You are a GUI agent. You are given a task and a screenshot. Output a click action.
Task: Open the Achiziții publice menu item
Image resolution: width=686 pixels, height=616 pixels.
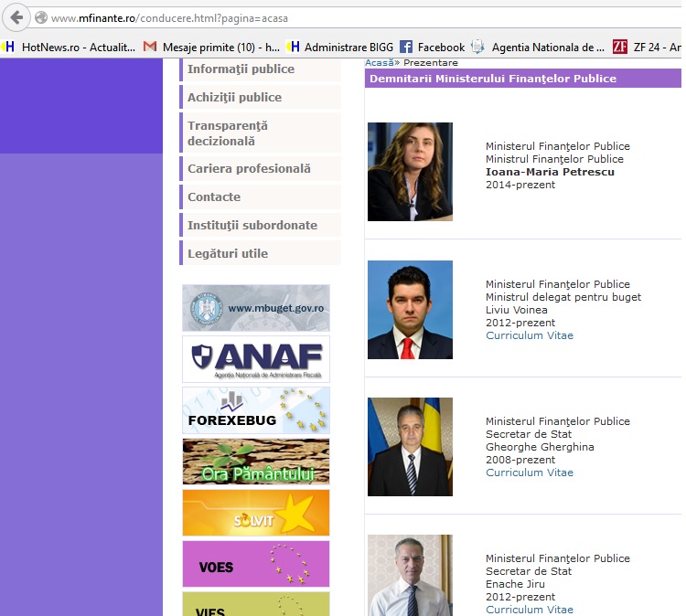tap(234, 98)
